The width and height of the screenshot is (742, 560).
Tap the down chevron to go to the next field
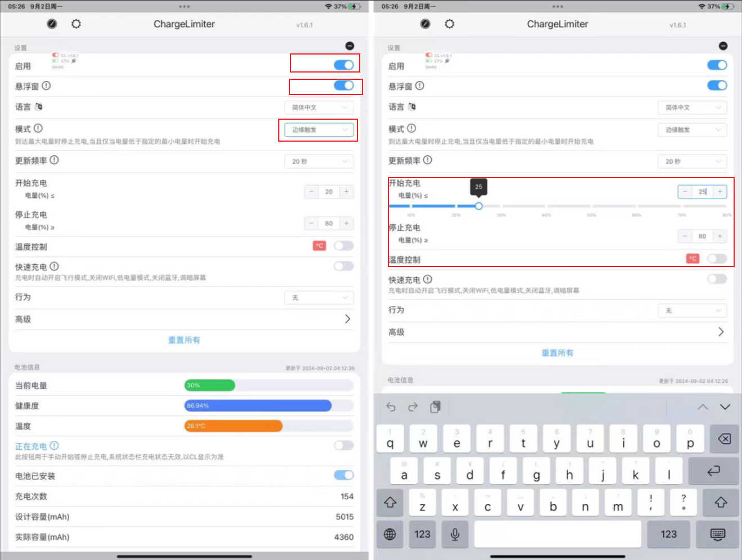[x=725, y=407]
